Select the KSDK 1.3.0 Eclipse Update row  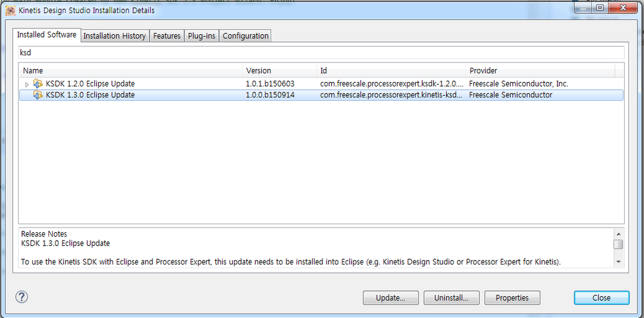tap(321, 95)
